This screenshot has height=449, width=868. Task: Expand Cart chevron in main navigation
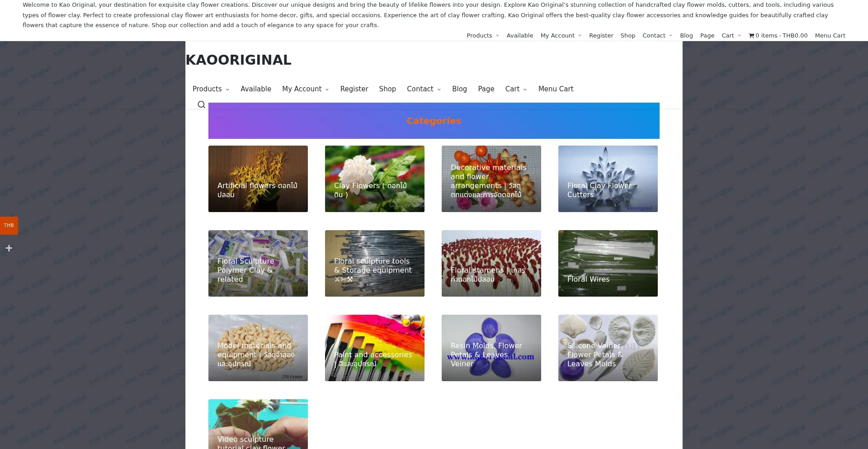(525, 90)
